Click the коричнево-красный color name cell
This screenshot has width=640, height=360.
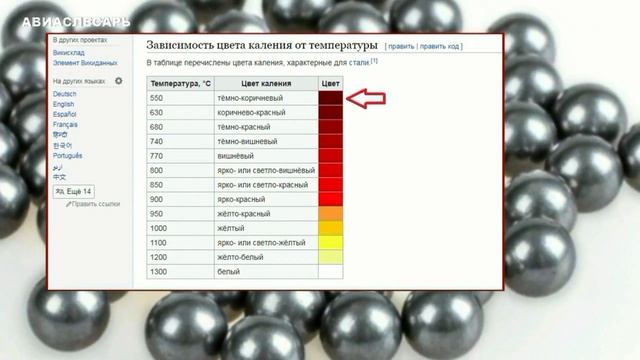[x=266, y=112]
